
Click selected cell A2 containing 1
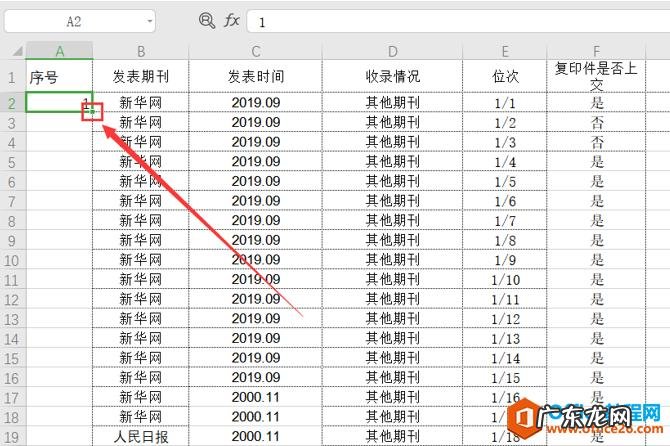(x=59, y=103)
